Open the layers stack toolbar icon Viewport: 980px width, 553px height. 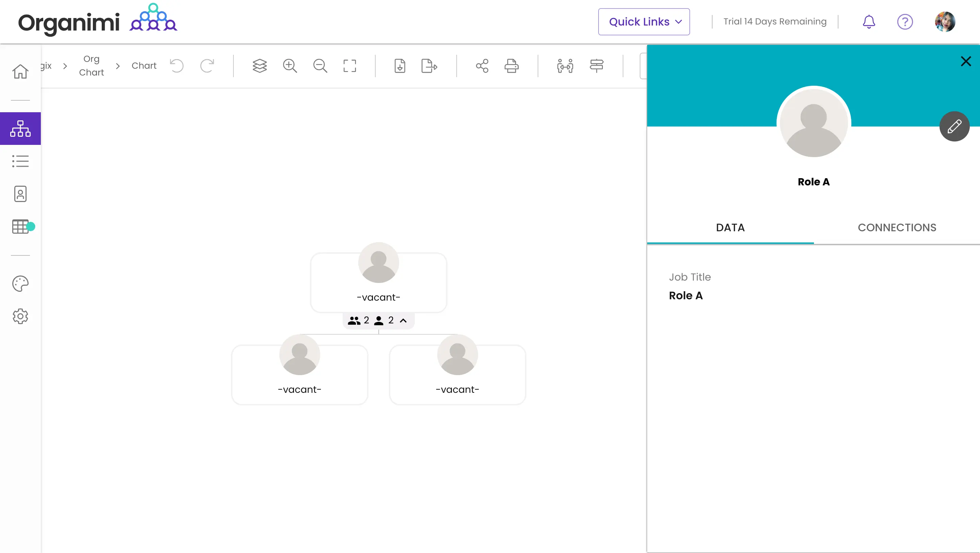pyautogui.click(x=259, y=66)
